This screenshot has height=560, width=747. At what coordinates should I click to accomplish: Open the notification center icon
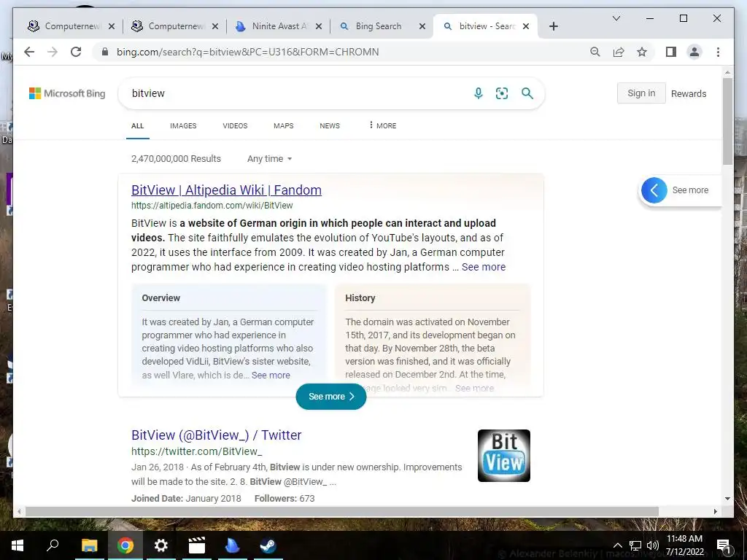(x=723, y=545)
